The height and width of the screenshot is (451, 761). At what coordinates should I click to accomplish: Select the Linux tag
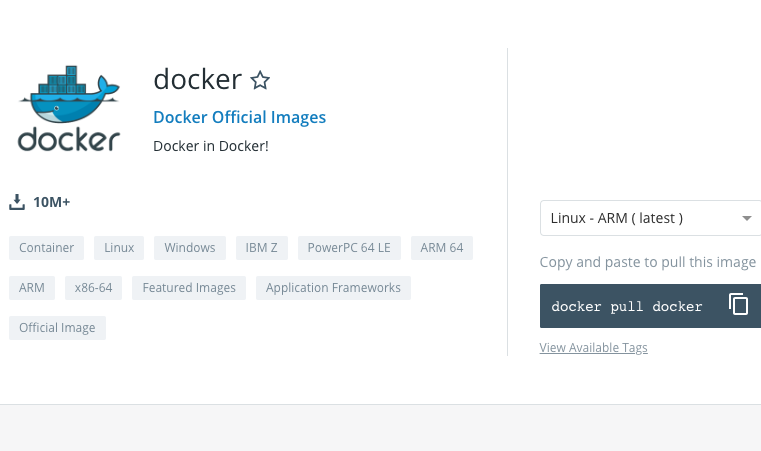[119, 248]
